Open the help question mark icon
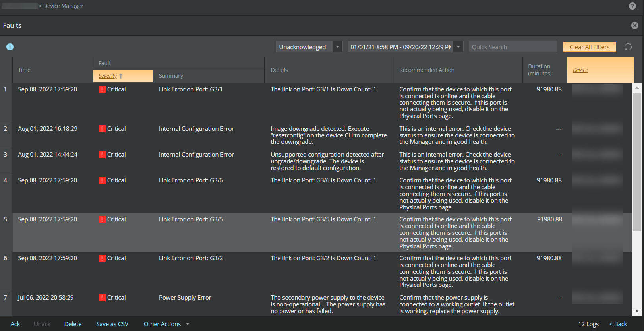644x331 pixels. 632,6
